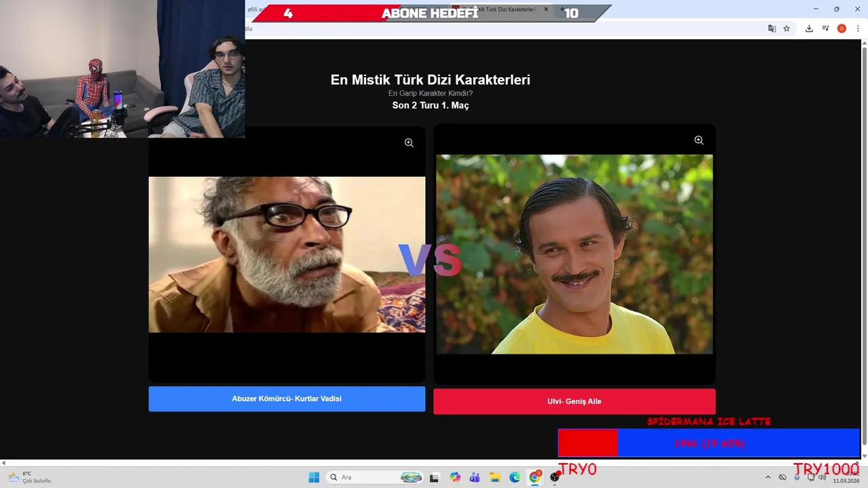Open Microsoft Edge from taskbar
868x488 pixels.
[515, 477]
